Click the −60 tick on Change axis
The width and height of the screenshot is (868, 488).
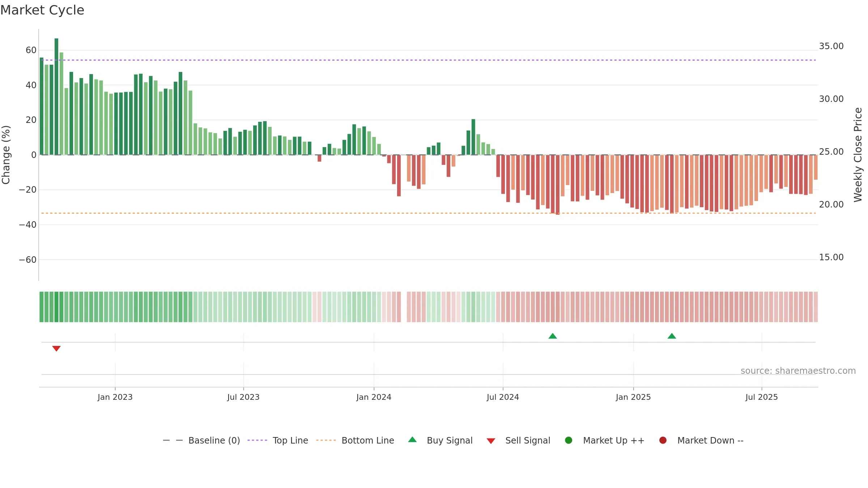click(28, 260)
